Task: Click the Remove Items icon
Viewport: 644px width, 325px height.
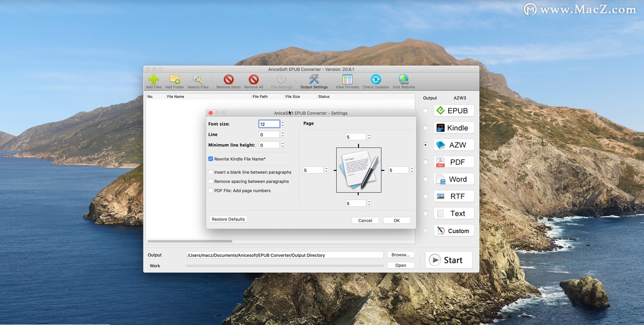Action: (228, 82)
